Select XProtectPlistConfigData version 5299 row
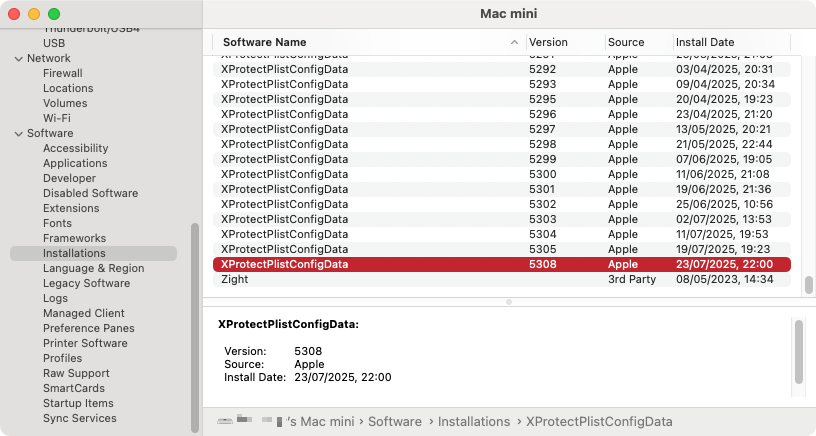Image resolution: width=816 pixels, height=436 pixels. (502, 159)
